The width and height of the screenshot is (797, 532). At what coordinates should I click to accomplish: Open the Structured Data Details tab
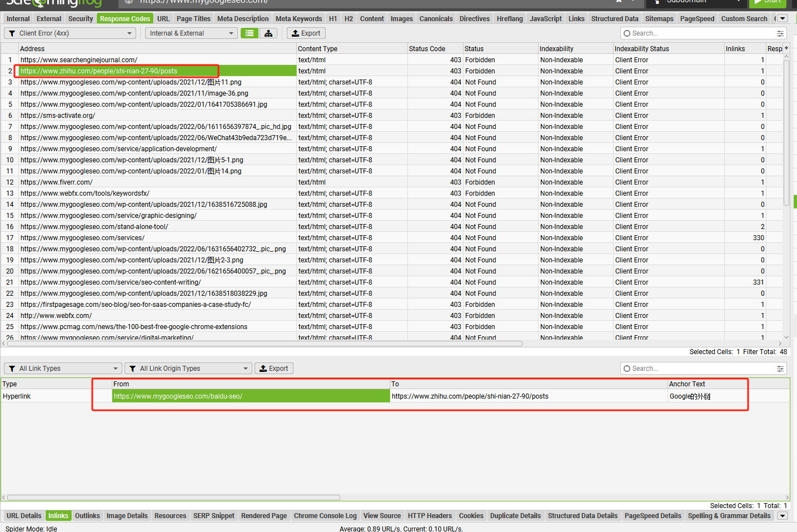pos(582,516)
